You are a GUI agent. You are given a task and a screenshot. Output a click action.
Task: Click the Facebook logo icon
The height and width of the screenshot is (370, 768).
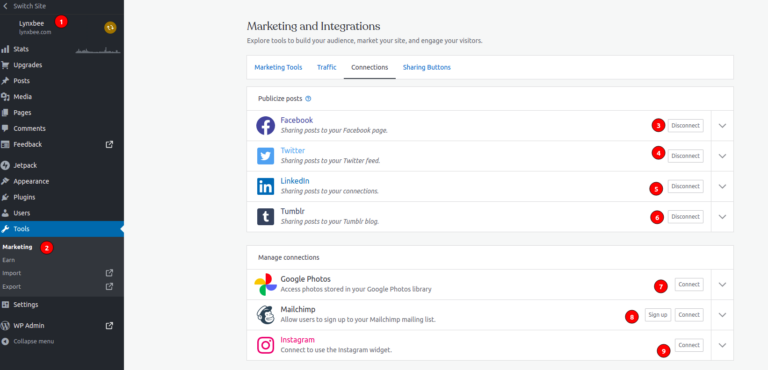(265, 126)
